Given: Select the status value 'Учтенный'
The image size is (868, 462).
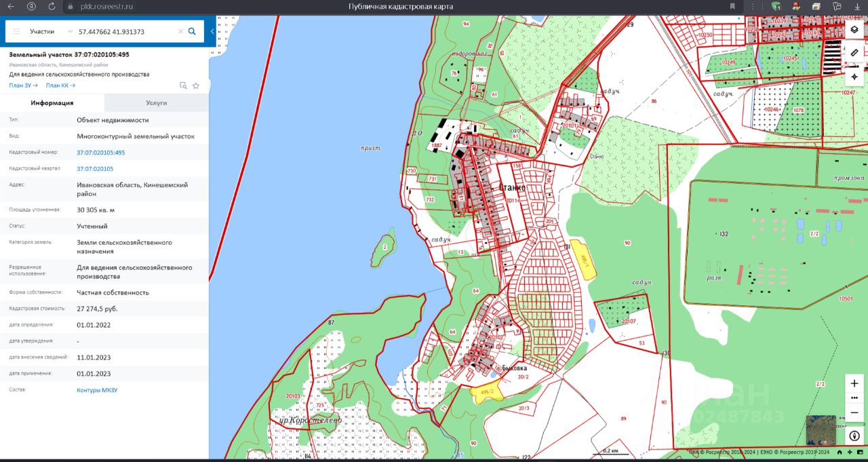Looking at the screenshot, I should click(92, 227).
